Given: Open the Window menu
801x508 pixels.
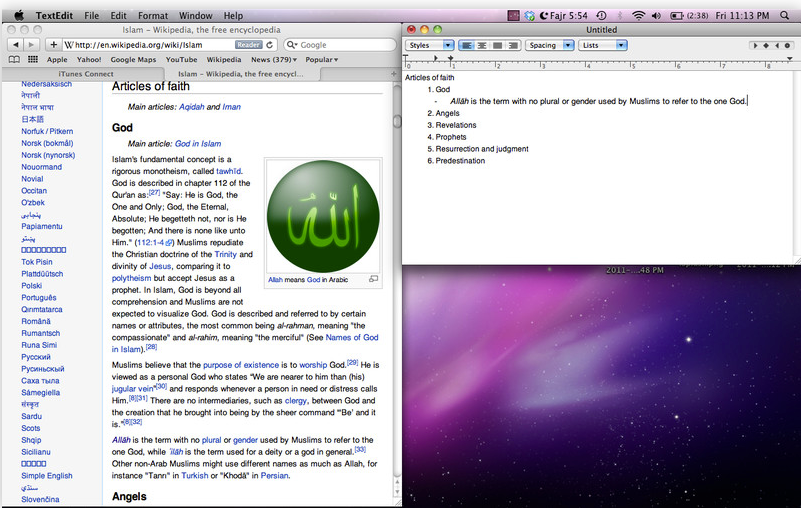Looking at the screenshot, I should (196, 15).
